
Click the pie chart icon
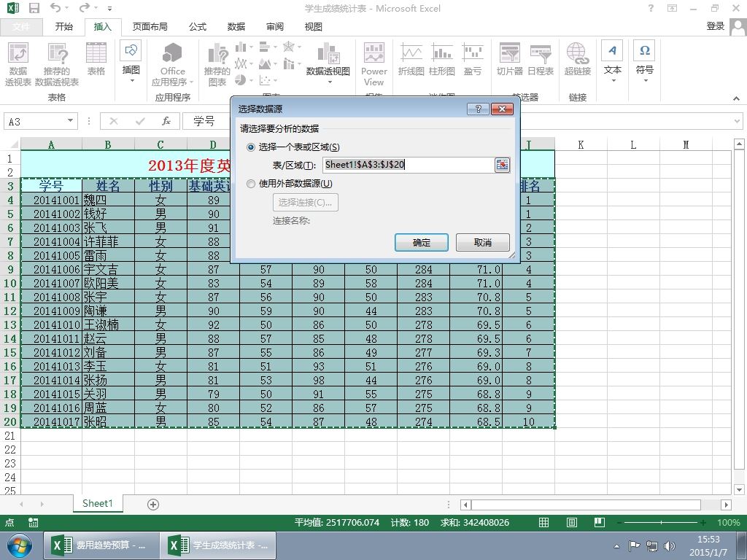[x=241, y=79]
